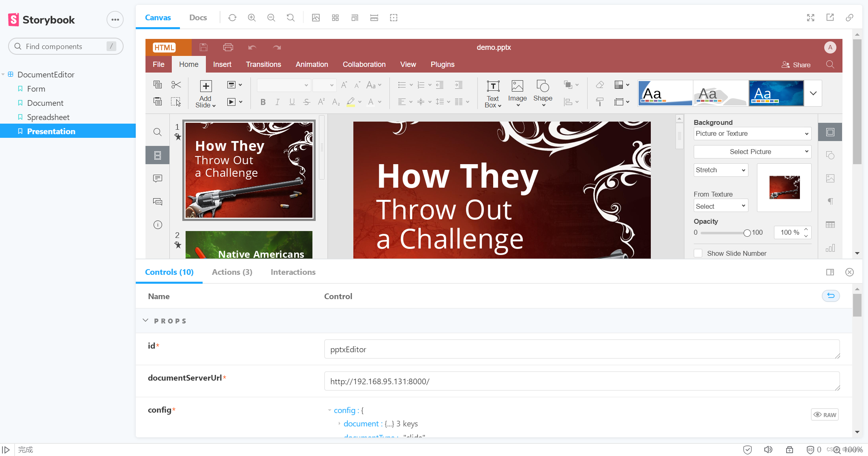Image resolution: width=868 pixels, height=456 pixels.
Task: Click Storybook remount component icon
Action: 232,17
